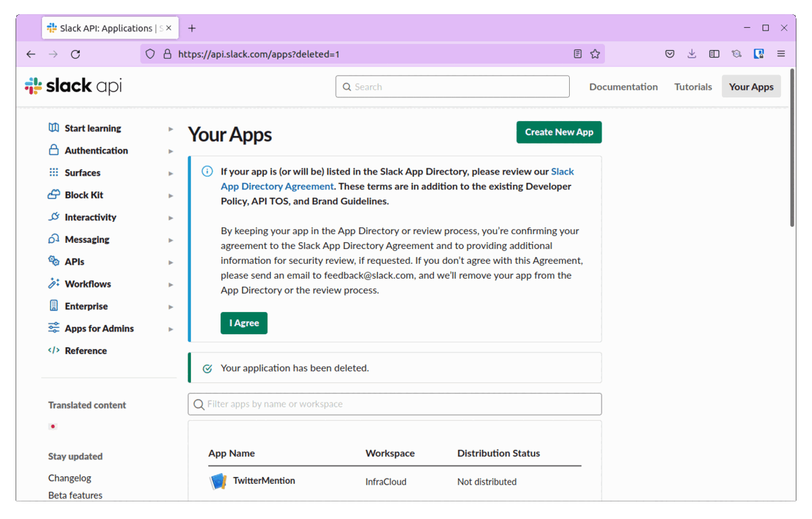Screen dimensions: 812x519
Task: Click the Save to Pocket icon
Action: tap(669, 53)
